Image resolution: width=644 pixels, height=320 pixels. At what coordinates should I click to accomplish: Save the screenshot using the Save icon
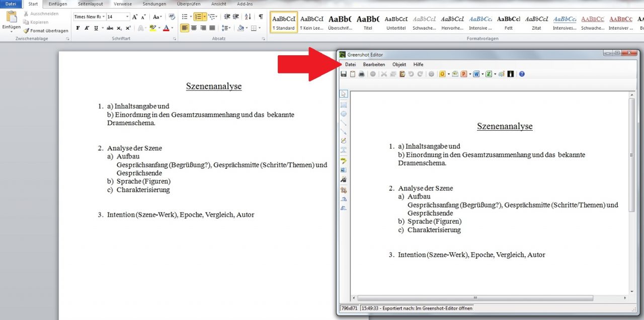pyautogui.click(x=344, y=74)
